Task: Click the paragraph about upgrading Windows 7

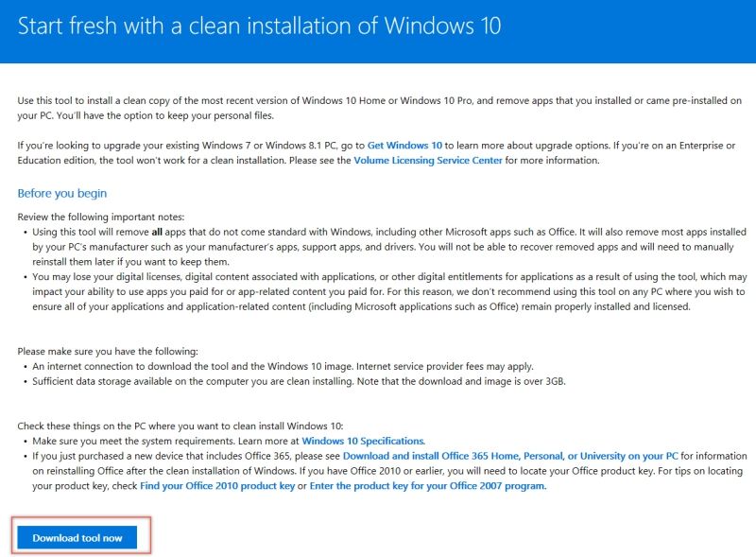Action: coord(189,146)
